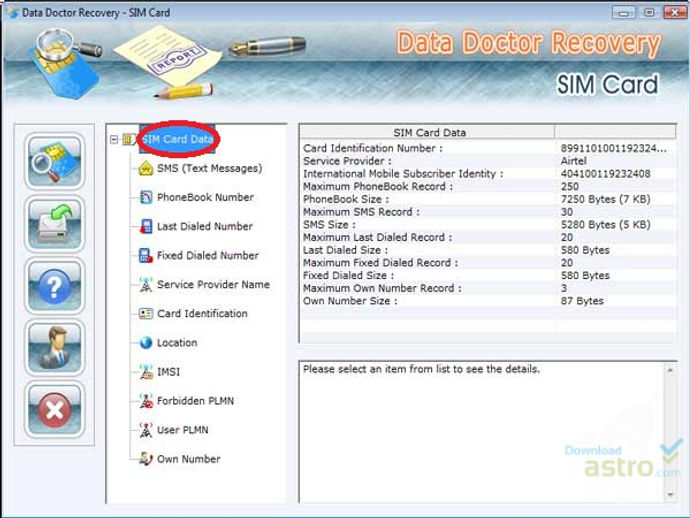This screenshot has width=690, height=518.
Task: Minimize the Data Doctor Recovery window
Action: click(x=624, y=12)
